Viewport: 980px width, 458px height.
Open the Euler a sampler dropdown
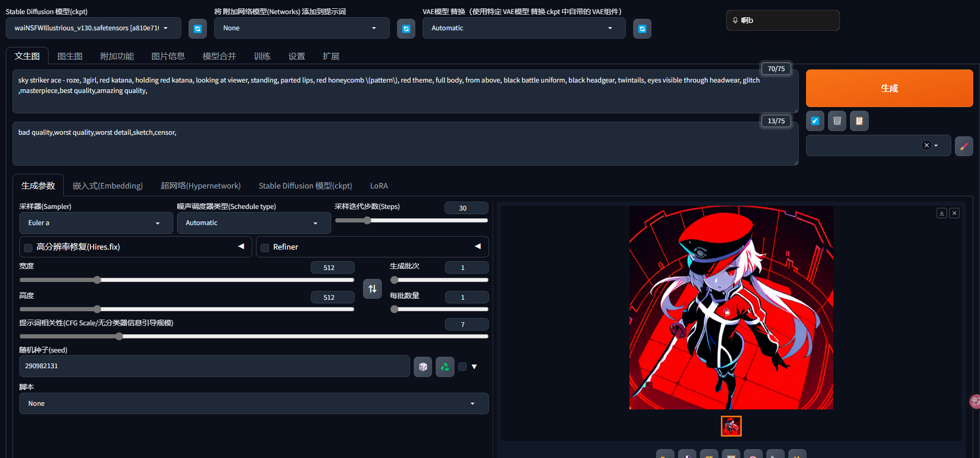tap(96, 223)
